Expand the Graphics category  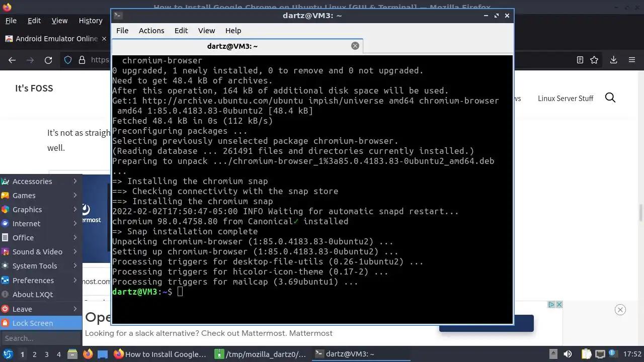tap(41, 209)
